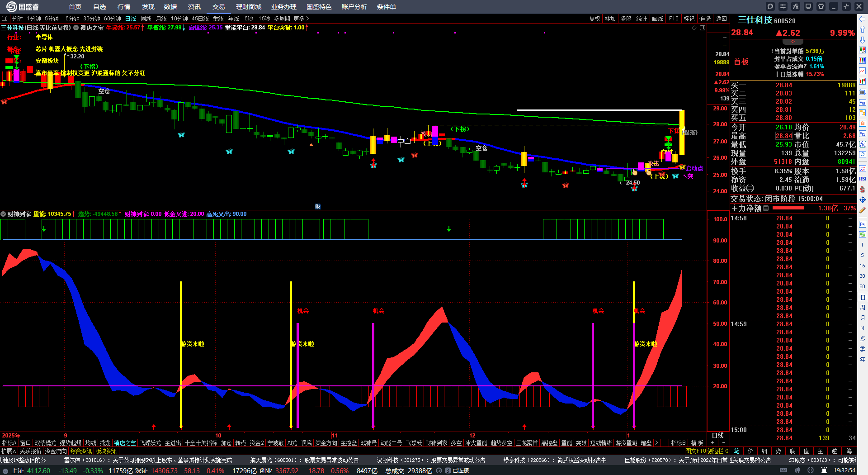Open the indicator dropdown beside 镇店之宝
868x475 pixels.
click(x=76, y=28)
